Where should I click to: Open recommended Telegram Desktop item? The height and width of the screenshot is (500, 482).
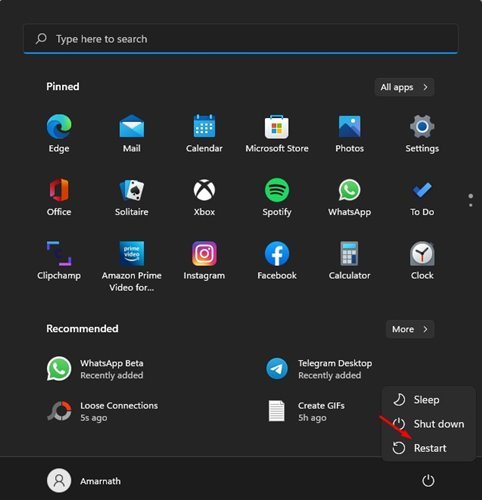[319, 369]
